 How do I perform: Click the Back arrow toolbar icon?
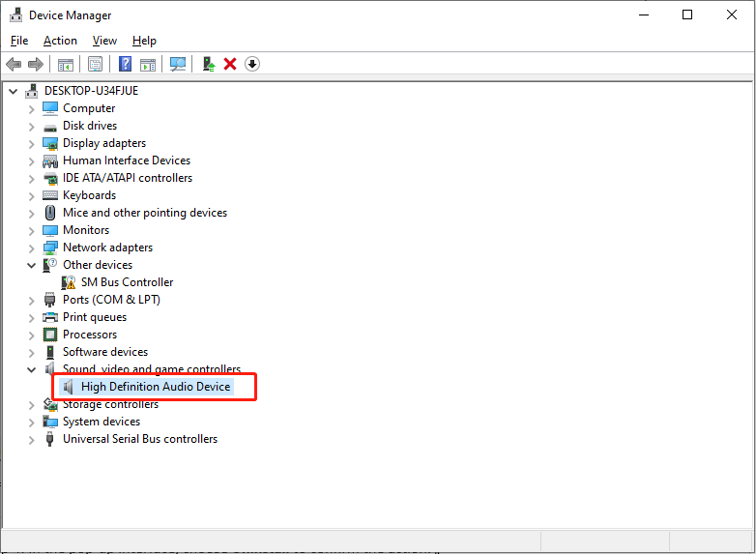click(14, 64)
